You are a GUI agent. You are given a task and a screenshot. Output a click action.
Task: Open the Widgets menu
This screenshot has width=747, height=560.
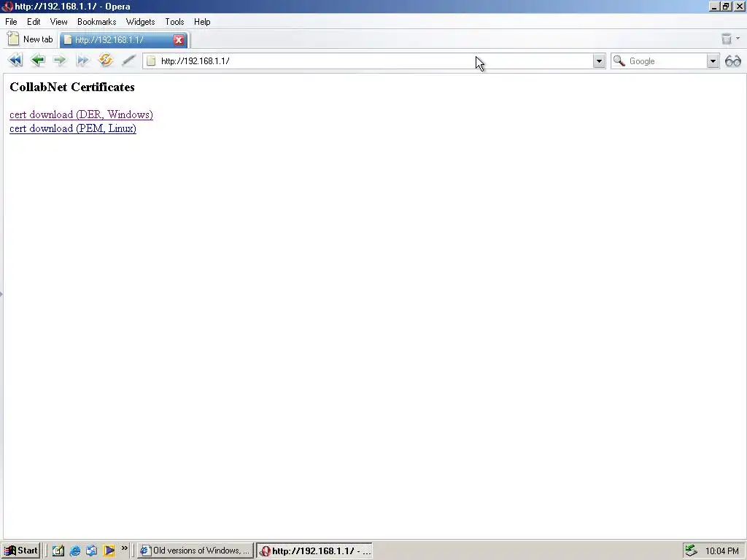tap(140, 22)
